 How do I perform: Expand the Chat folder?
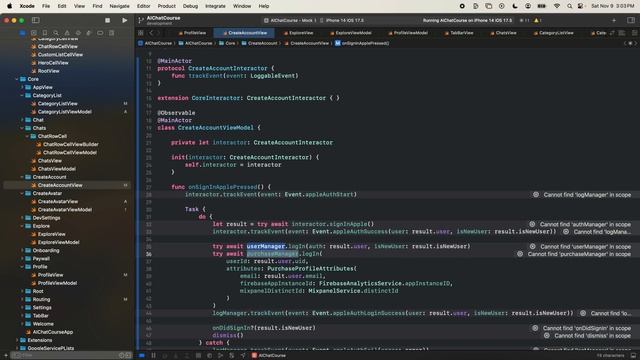(22, 120)
